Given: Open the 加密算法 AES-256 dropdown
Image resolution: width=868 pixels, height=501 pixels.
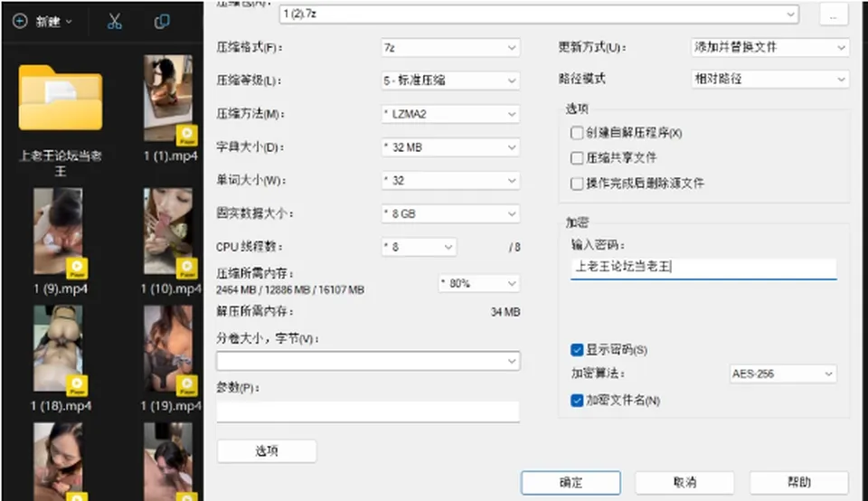Looking at the screenshot, I should [x=783, y=373].
